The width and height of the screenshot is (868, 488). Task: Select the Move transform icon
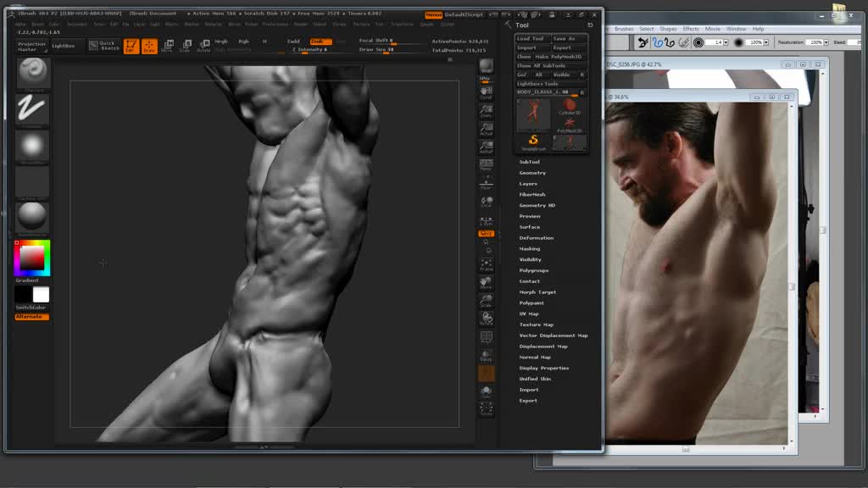click(x=168, y=46)
